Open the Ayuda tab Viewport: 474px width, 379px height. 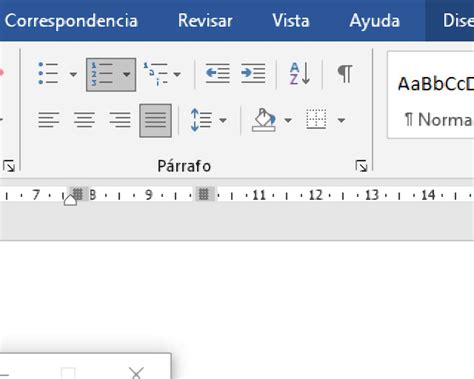(x=374, y=21)
